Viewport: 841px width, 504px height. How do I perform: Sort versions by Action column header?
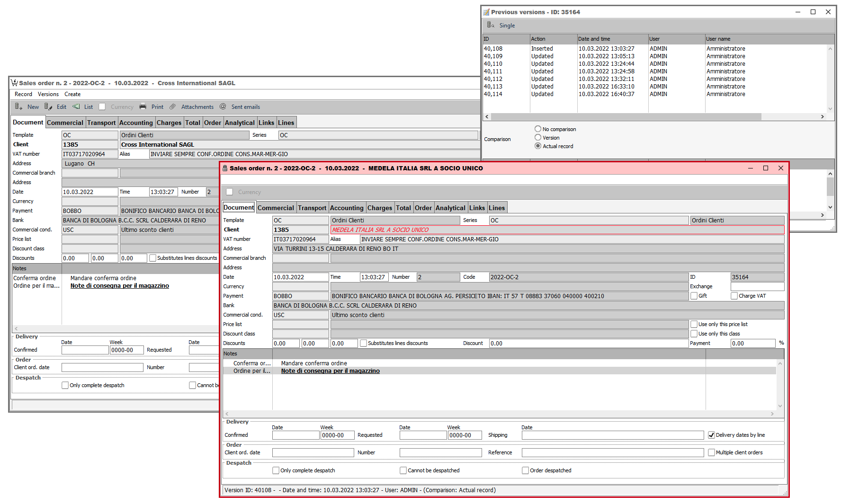[553, 39]
